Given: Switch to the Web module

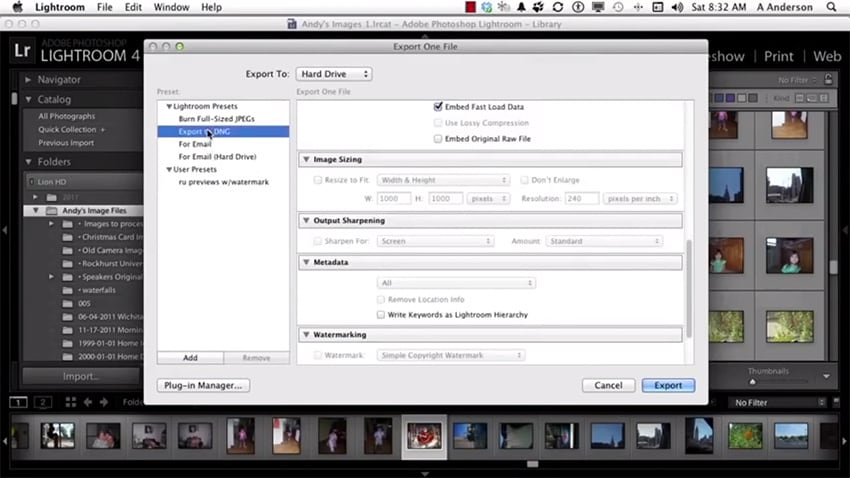Looking at the screenshot, I should [827, 56].
